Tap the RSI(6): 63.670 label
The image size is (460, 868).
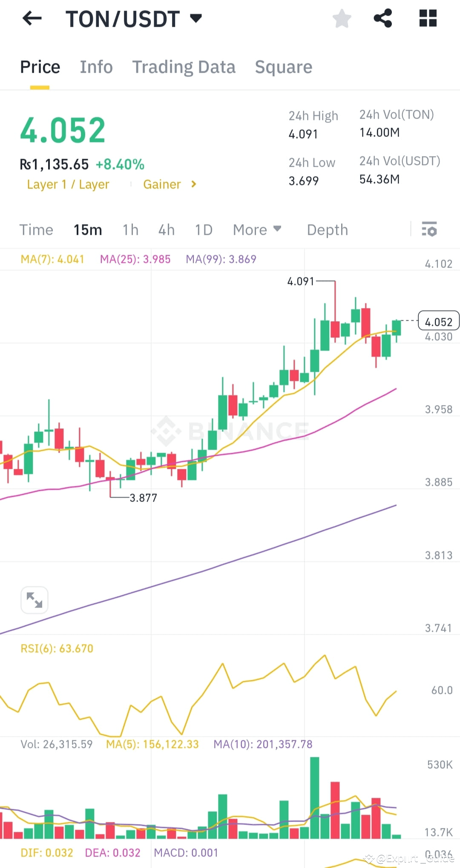[57, 648]
